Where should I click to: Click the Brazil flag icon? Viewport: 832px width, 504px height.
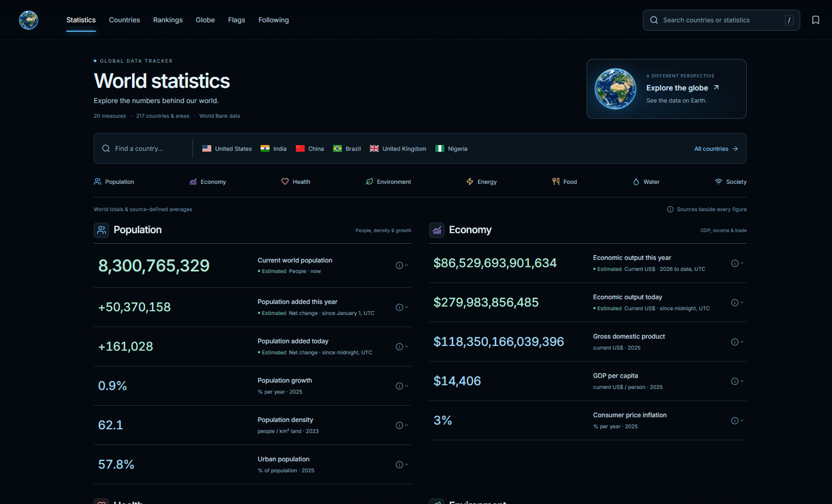tap(337, 149)
